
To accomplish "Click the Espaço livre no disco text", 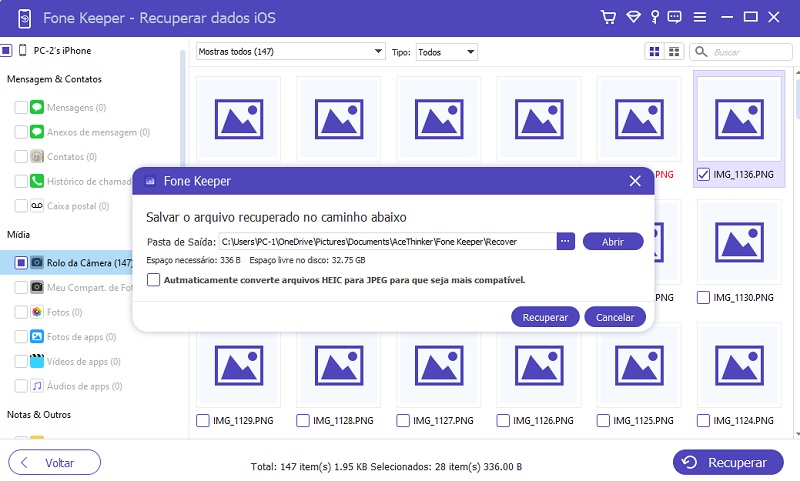I will [307, 260].
